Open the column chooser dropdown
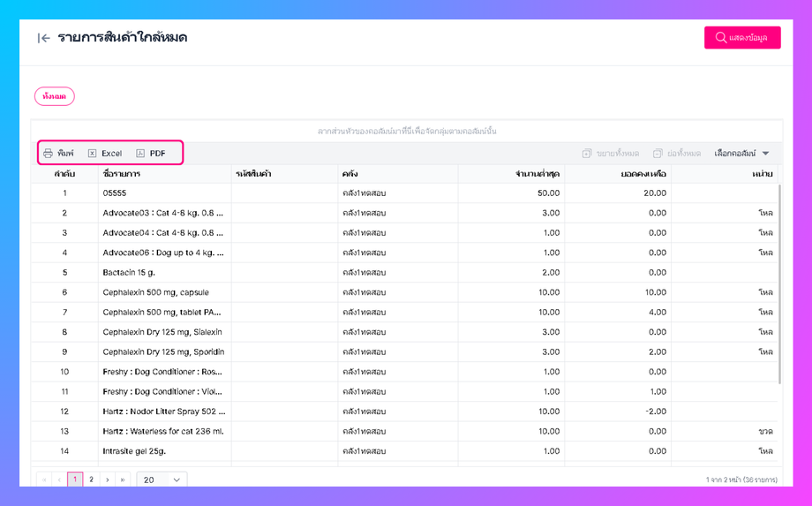The height and width of the screenshot is (506, 812). tap(741, 154)
